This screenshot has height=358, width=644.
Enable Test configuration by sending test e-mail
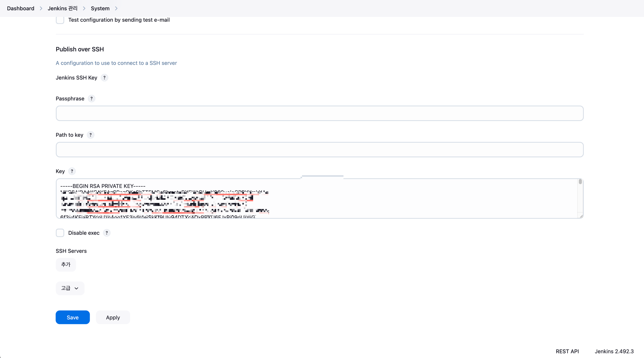60,20
